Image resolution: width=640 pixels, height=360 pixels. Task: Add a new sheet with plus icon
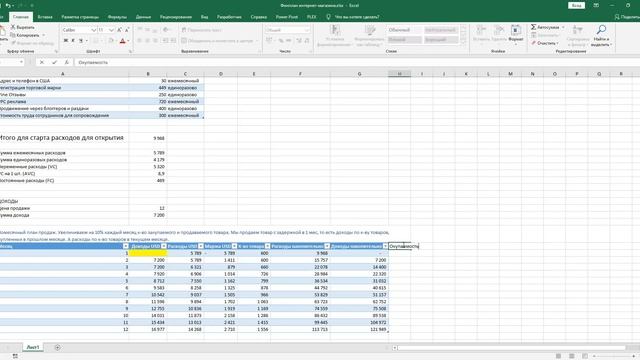57,347
